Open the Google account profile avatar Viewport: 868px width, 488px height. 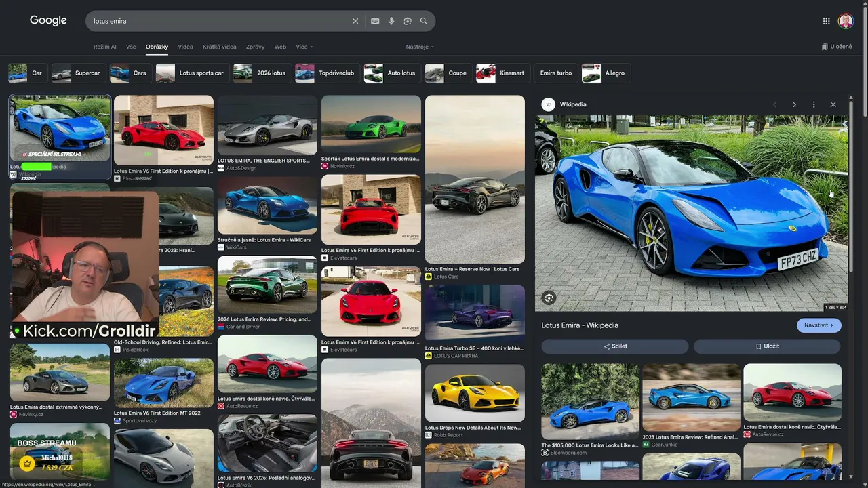click(846, 21)
